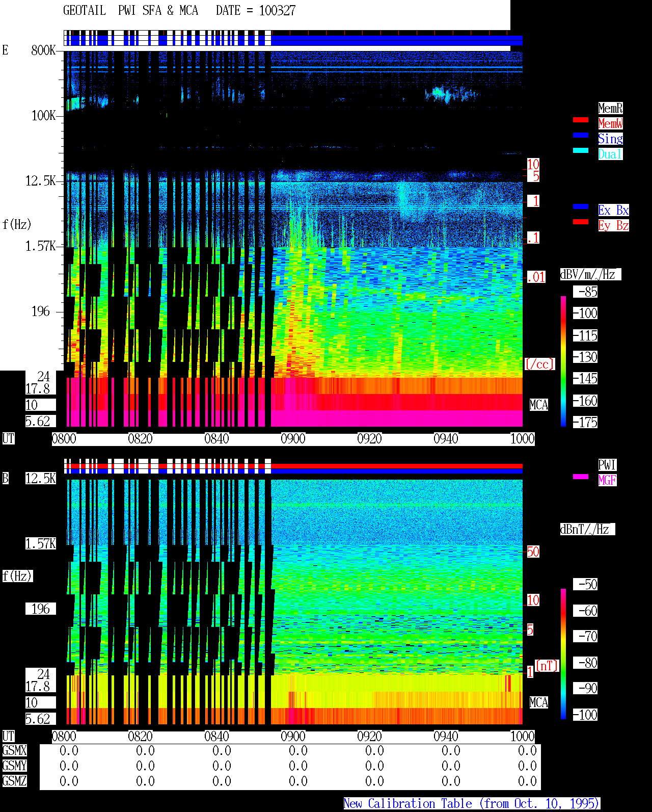Select the Sing legend label
Viewport: 652px width, 812px height.
(x=610, y=139)
